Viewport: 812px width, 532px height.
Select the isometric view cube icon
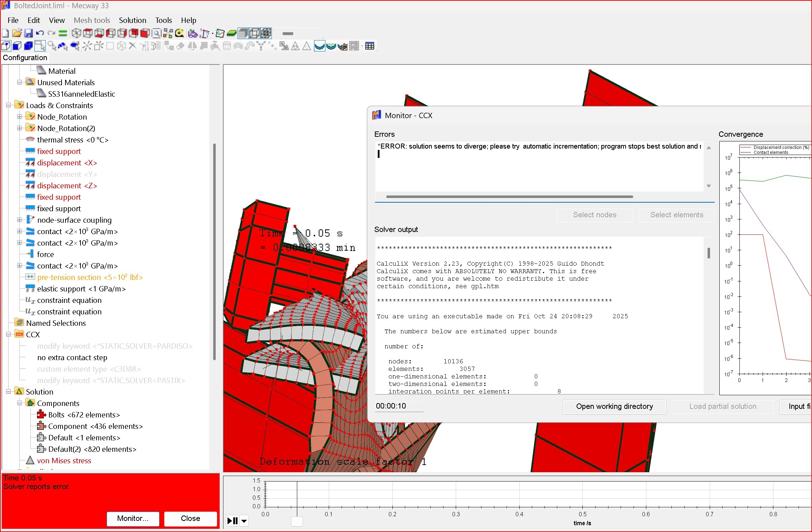pos(76,33)
